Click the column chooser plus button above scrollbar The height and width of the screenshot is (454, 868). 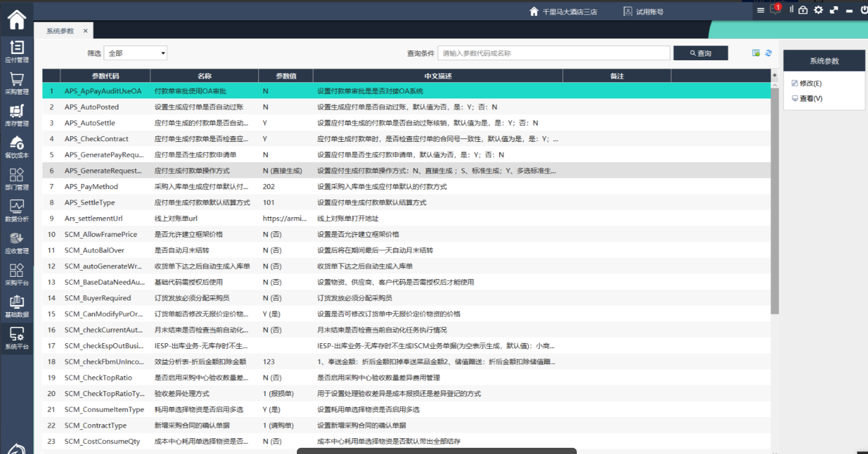click(775, 75)
